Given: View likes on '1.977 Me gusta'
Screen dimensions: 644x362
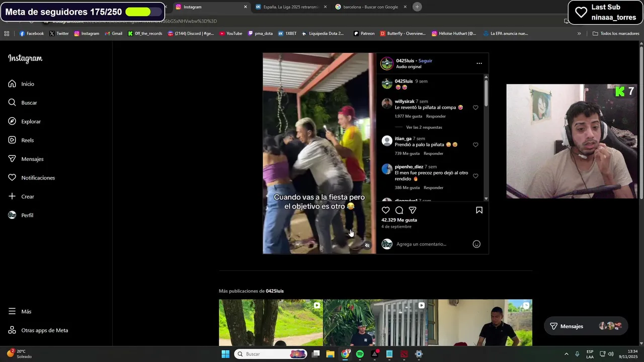Looking at the screenshot, I should pyautogui.click(x=409, y=116).
